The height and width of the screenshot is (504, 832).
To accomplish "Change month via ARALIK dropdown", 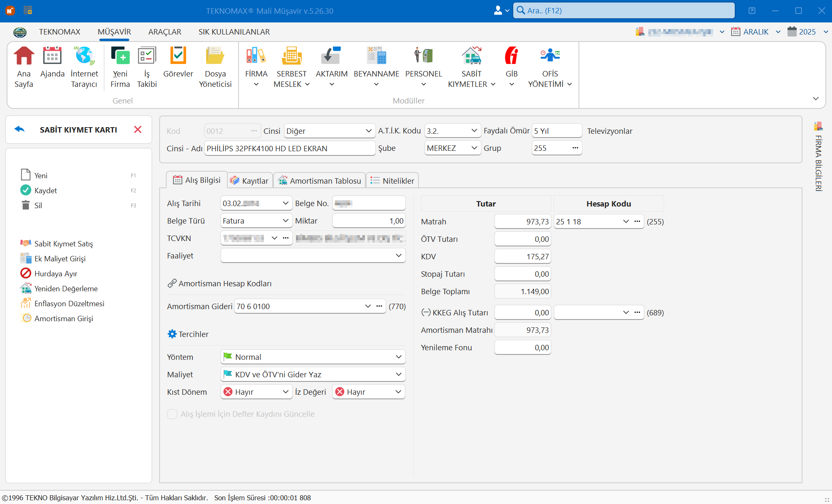I will pyautogui.click(x=756, y=32).
